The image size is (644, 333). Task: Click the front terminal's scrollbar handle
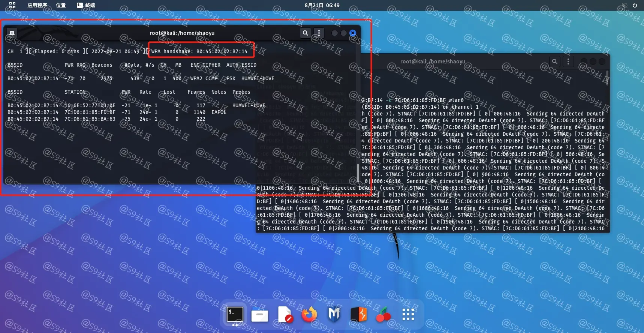coord(358,172)
